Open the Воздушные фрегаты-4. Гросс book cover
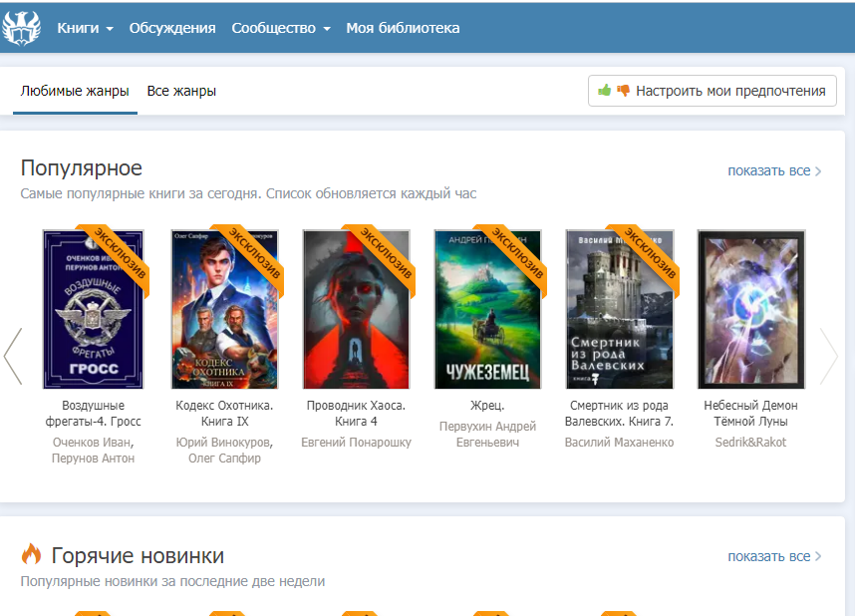This screenshot has height=616, width=855. 93,309
